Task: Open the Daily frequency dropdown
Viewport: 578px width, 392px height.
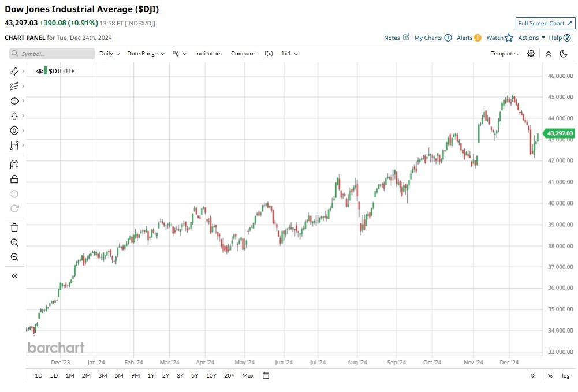Action: point(109,54)
